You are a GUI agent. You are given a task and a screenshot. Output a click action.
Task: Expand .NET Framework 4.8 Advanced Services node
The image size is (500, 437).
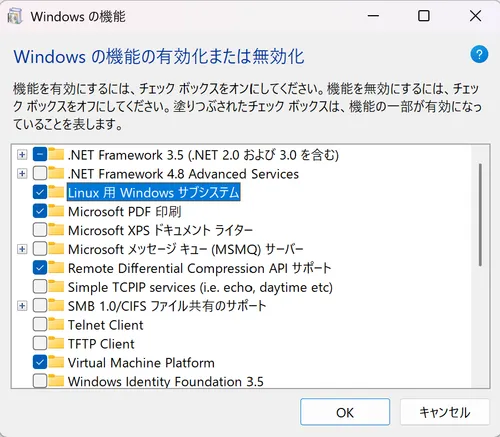pyautogui.click(x=22, y=173)
